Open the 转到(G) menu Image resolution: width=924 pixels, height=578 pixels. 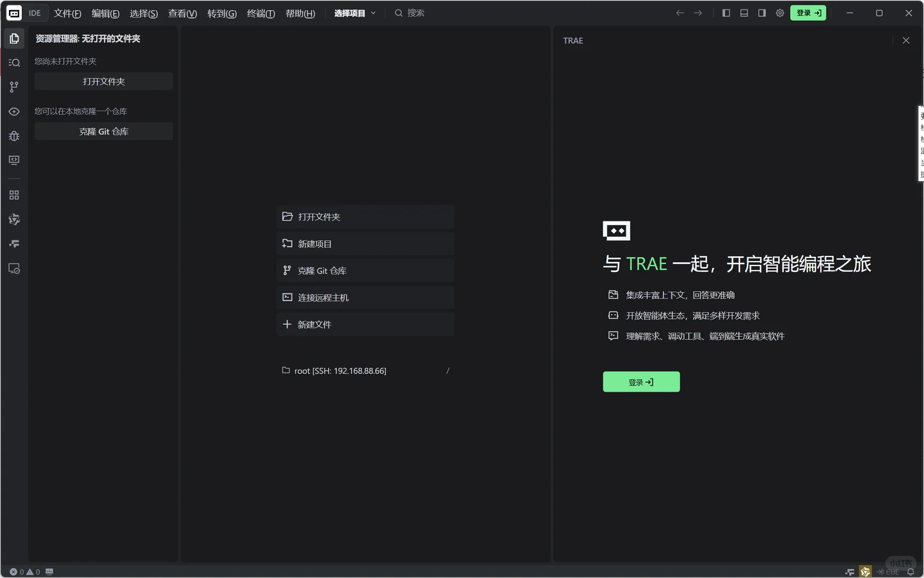(x=222, y=13)
